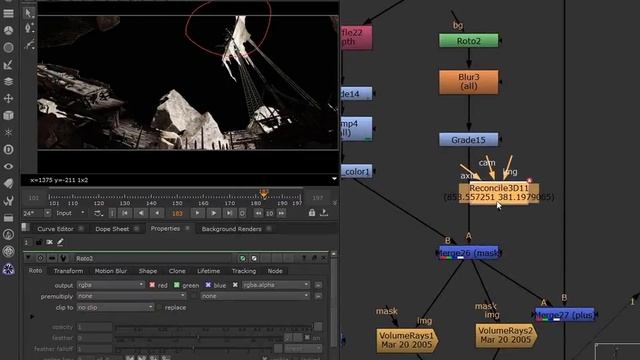
Task: Open the frame rate 24 dropdown
Action: [47, 213]
